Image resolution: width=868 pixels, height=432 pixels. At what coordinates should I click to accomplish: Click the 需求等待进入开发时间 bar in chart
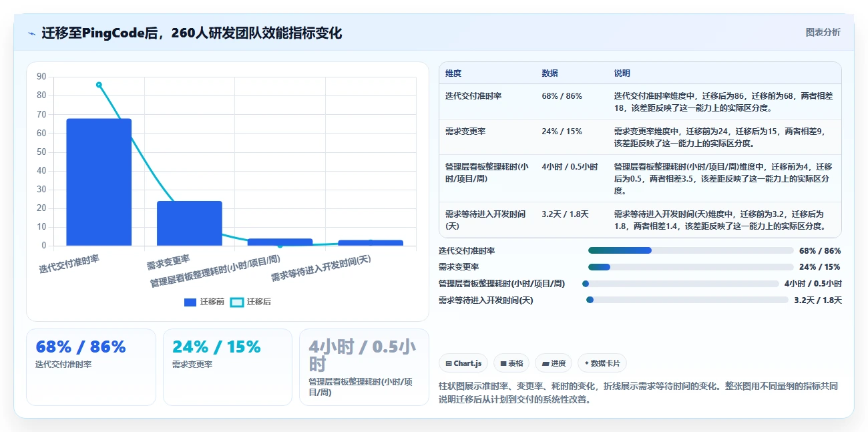coord(371,242)
